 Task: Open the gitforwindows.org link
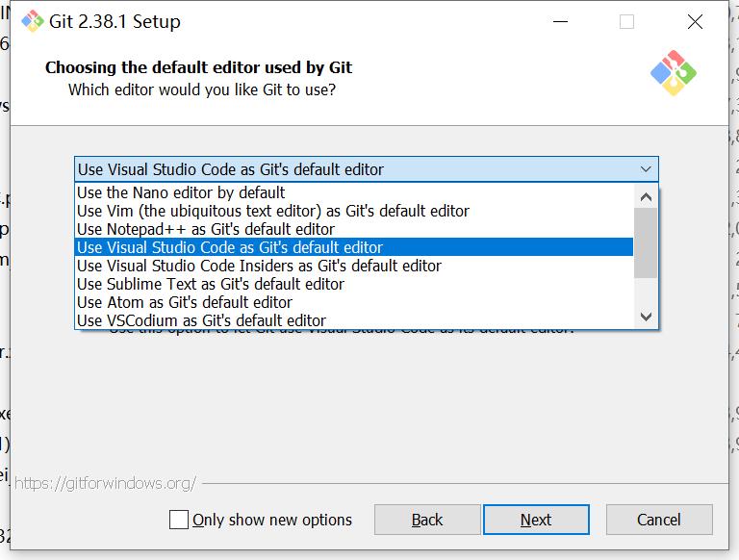pyautogui.click(x=105, y=483)
